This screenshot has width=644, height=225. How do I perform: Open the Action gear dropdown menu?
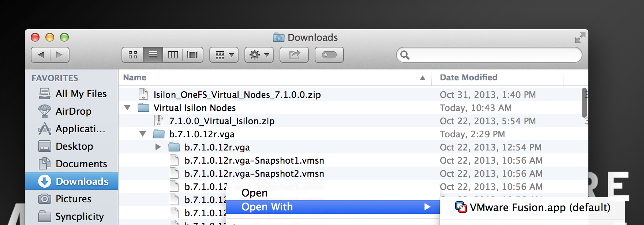click(259, 55)
